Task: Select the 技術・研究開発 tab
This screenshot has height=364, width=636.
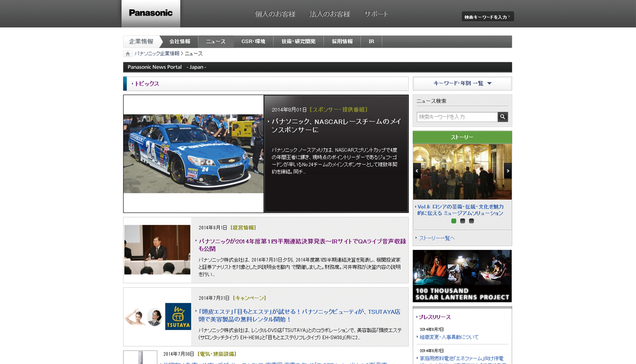Action: (x=298, y=42)
